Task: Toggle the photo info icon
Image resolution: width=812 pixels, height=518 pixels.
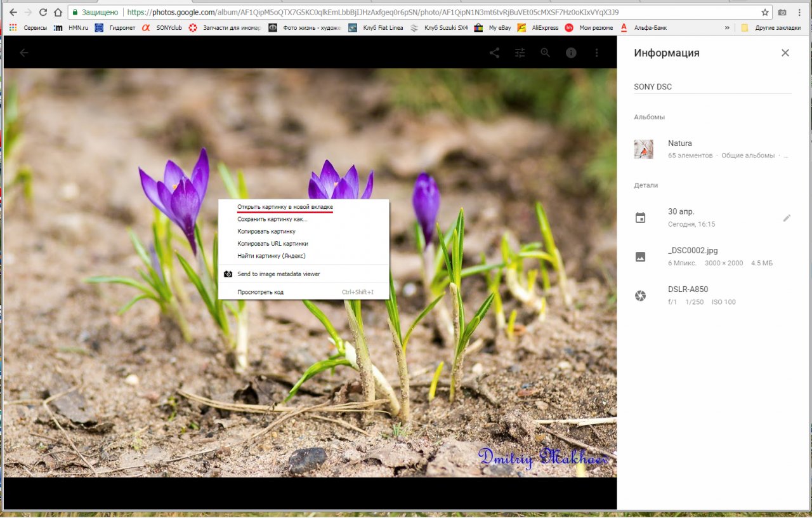Action: pyautogui.click(x=571, y=53)
